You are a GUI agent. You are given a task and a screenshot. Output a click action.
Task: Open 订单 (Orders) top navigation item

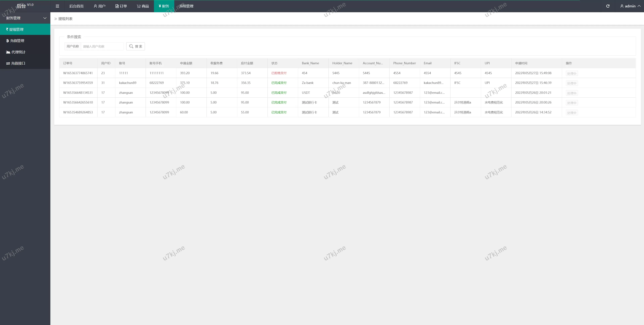(x=121, y=6)
